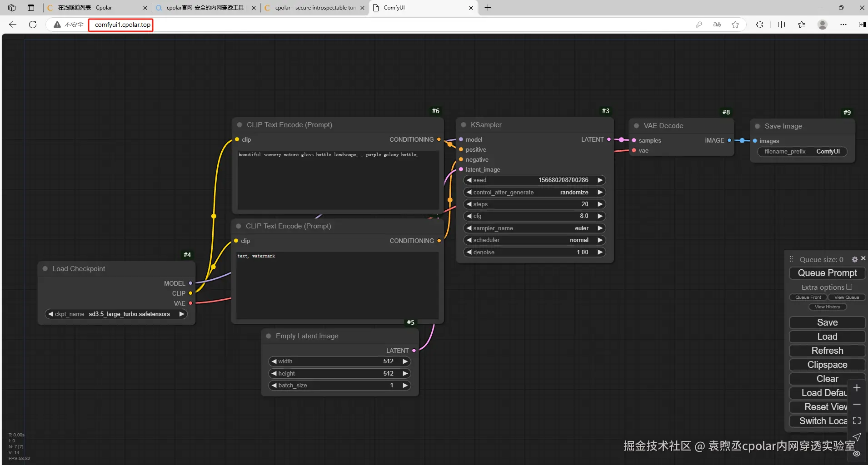Decrease cfg with the left arrow
868x465 pixels.
tap(469, 216)
